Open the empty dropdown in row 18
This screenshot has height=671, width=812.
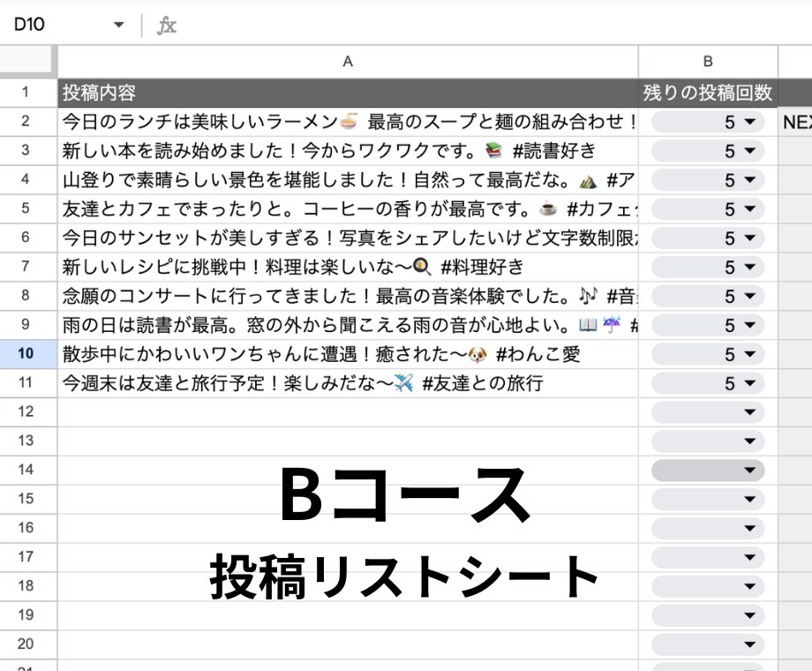tap(707, 586)
